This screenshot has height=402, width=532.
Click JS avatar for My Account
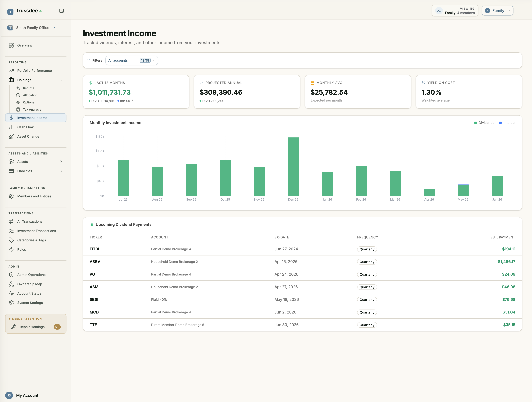9,395
